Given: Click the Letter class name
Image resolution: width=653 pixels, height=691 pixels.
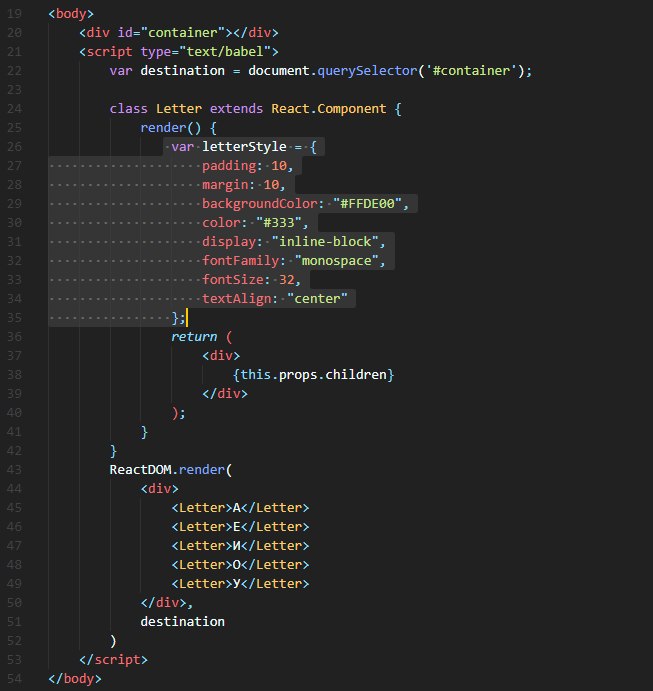Looking at the screenshot, I should coord(179,108).
